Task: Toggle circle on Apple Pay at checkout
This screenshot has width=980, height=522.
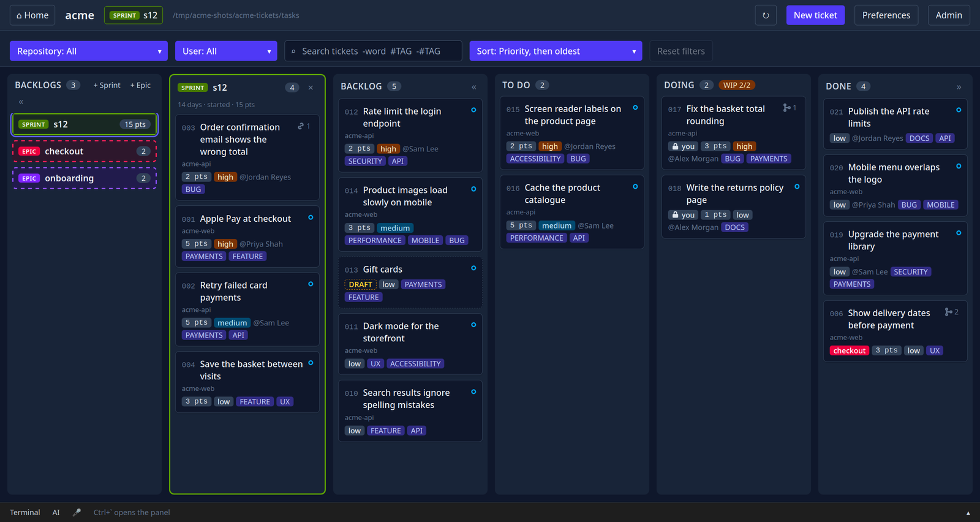Action: coord(311,217)
